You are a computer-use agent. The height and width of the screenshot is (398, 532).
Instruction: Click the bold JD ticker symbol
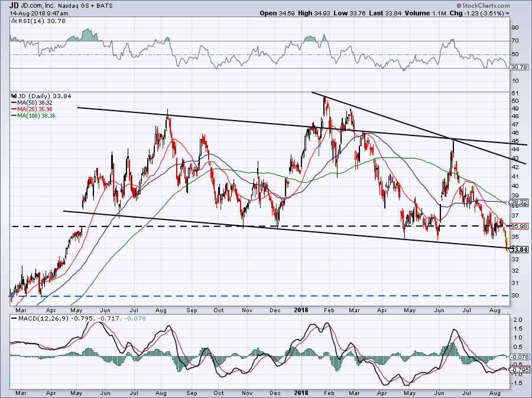click(14, 5)
